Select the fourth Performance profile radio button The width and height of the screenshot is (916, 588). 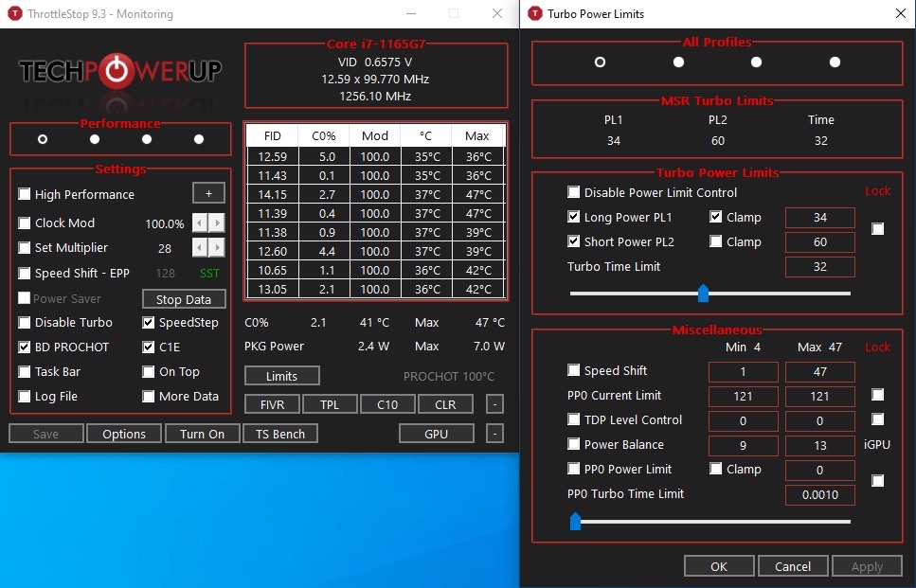[199, 139]
